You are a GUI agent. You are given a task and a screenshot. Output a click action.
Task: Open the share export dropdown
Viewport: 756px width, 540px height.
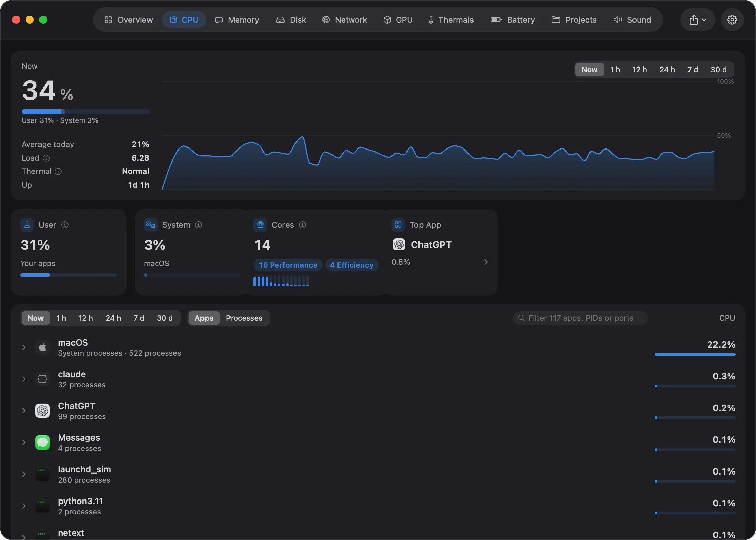(698, 20)
